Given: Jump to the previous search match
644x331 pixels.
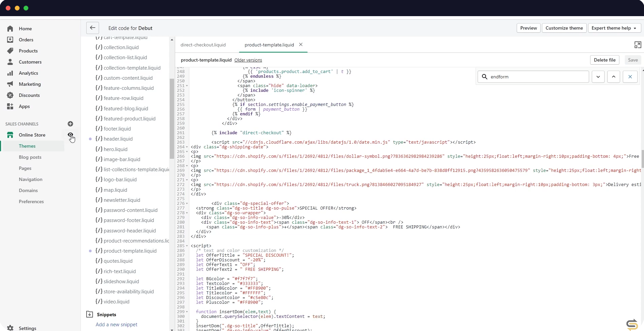Looking at the screenshot, I should click(x=614, y=77).
